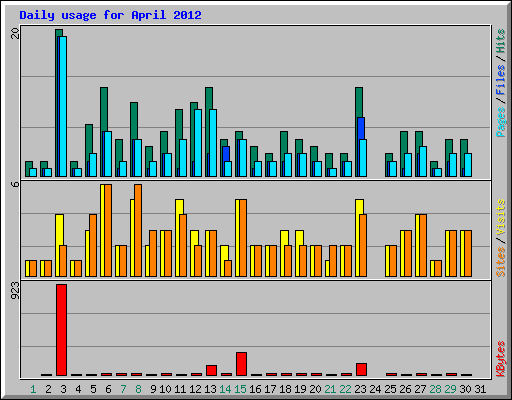512x400 pixels.
Task: Click day label '31' on x-axis
Action: click(480, 389)
